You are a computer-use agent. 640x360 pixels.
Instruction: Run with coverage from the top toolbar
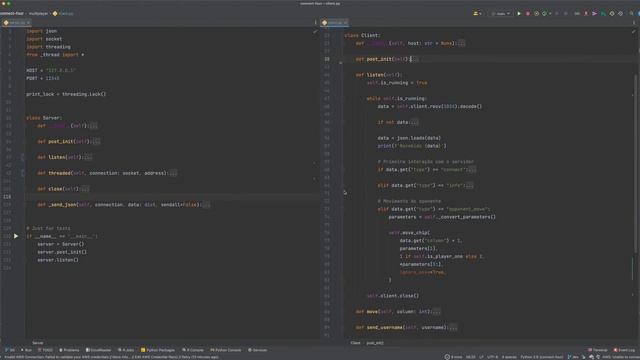click(x=536, y=13)
